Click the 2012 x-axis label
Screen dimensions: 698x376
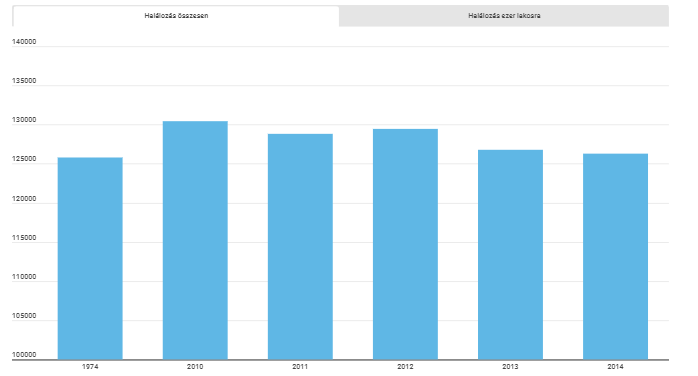[x=405, y=367]
